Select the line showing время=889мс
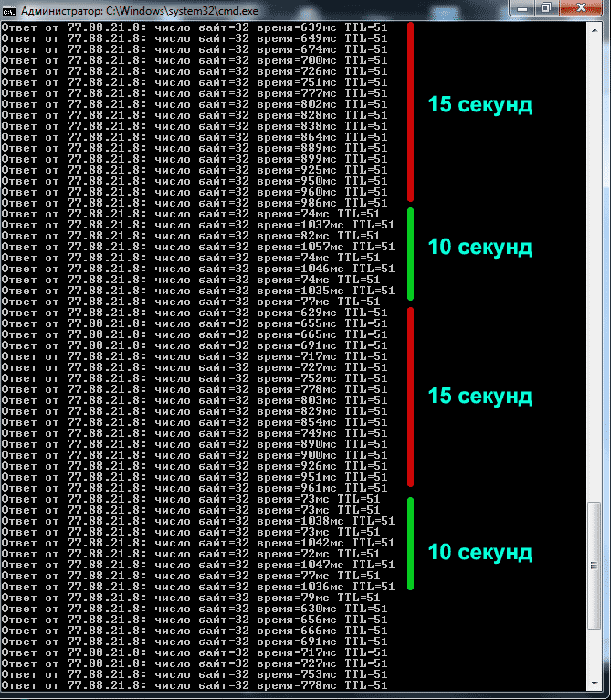This screenshot has height=700, width=611. [x=195, y=148]
